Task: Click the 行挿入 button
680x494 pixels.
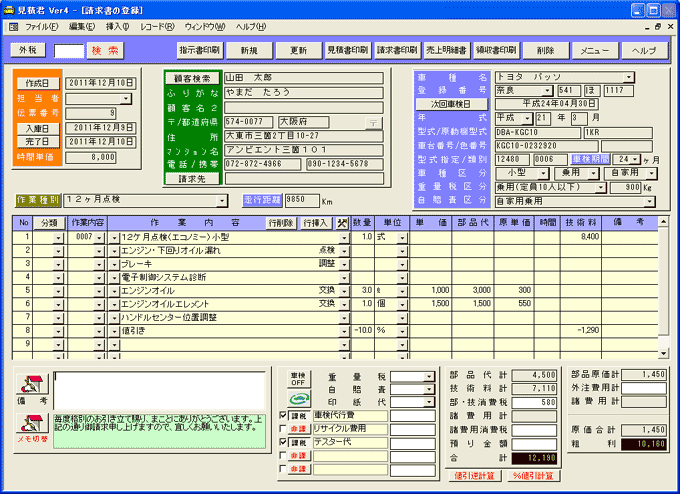Action: (315, 223)
